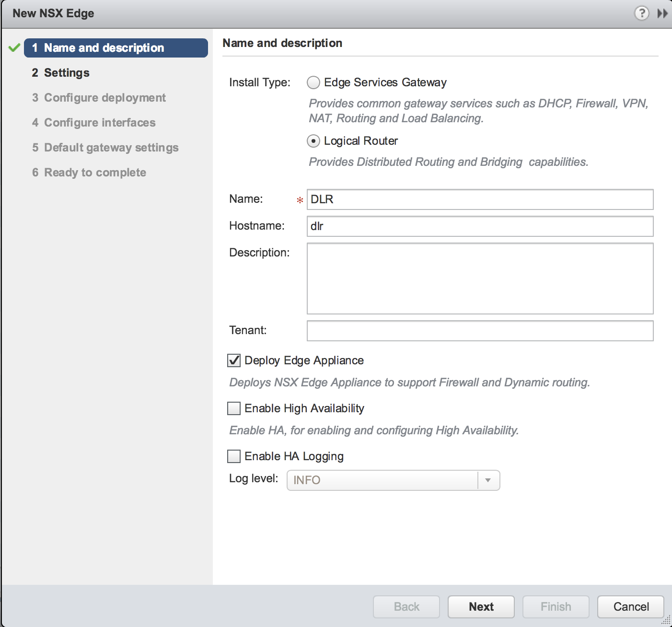Go to step 2 Settings
The image size is (672, 627).
coord(61,73)
